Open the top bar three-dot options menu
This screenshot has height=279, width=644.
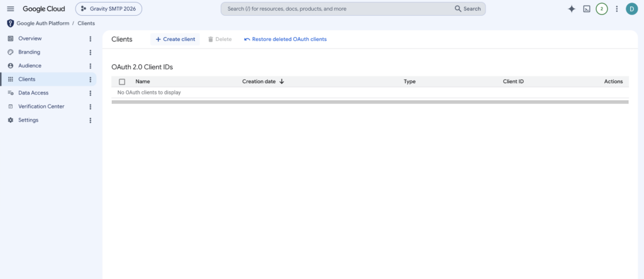click(x=616, y=9)
